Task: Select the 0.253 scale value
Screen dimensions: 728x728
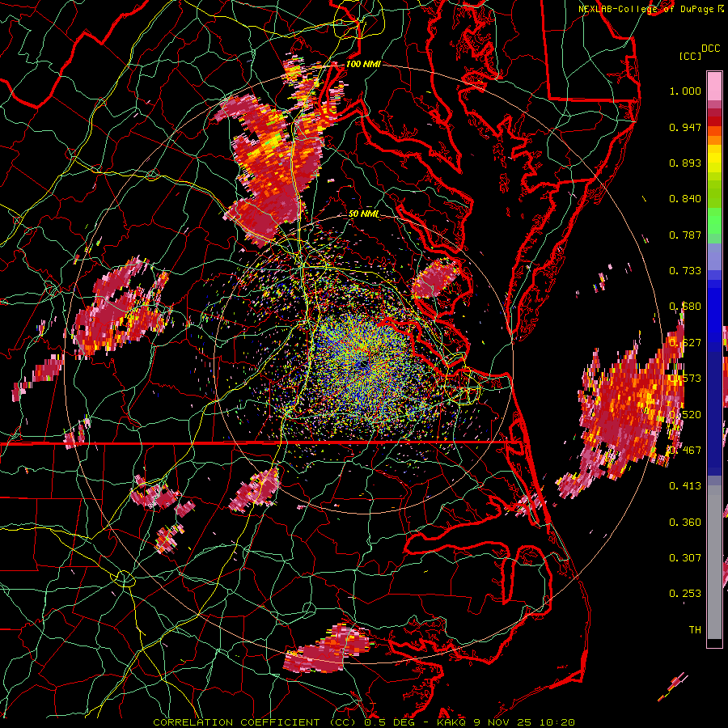Action: click(685, 594)
